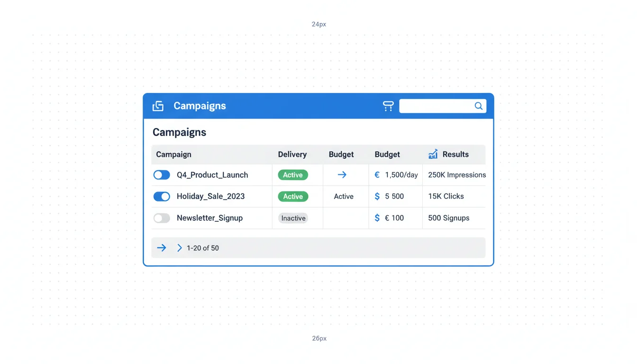The image size is (637, 364).
Task: Click the magnifying glass search icon
Action: click(479, 106)
